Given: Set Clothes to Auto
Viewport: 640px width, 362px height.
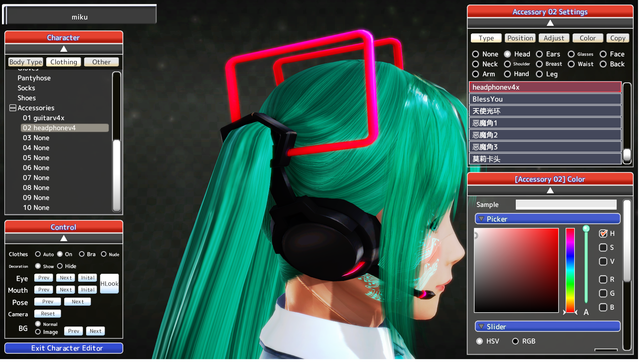Looking at the screenshot, I should point(38,254).
